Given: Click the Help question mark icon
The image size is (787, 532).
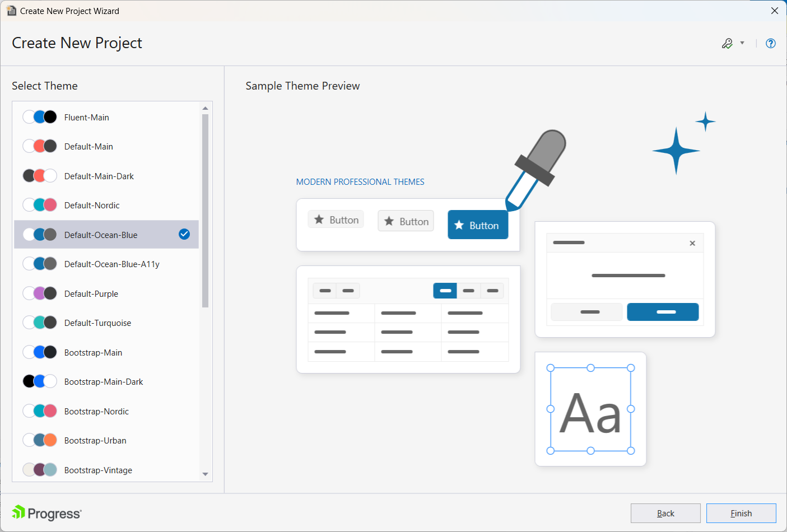Looking at the screenshot, I should (x=771, y=43).
